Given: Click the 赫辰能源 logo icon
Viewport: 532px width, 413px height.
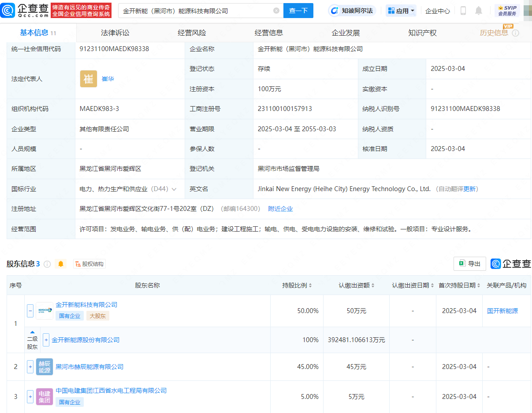Looking at the screenshot, I should pyautogui.click(x=45, y=367).
